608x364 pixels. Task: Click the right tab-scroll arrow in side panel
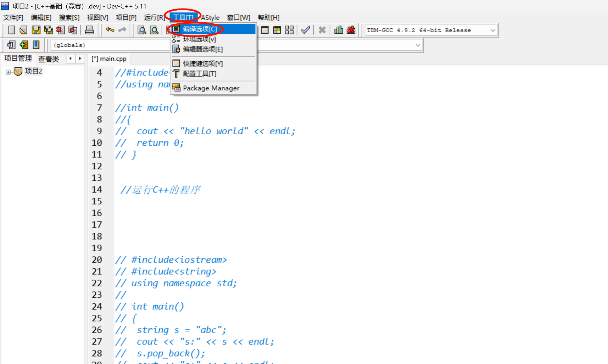[x=80, y=58]
